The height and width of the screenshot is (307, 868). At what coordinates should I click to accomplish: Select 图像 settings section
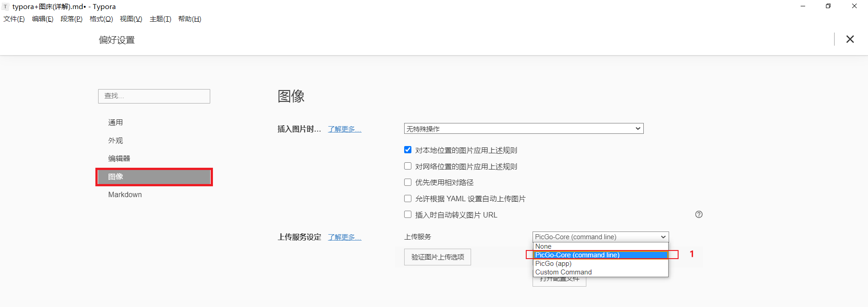coord(154,177)
